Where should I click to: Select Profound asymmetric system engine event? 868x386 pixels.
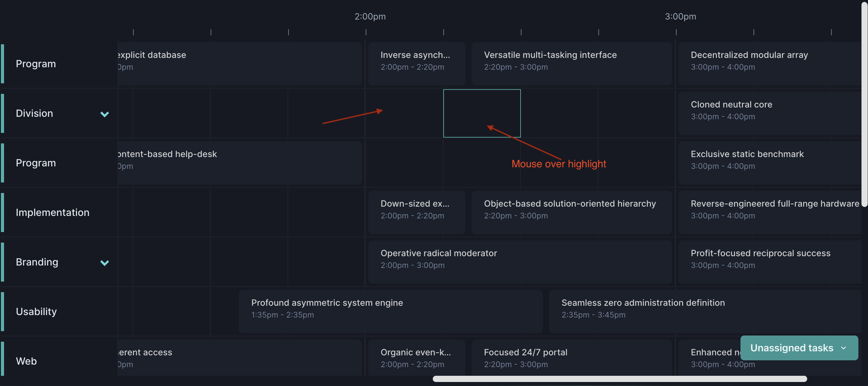(390, 311)
